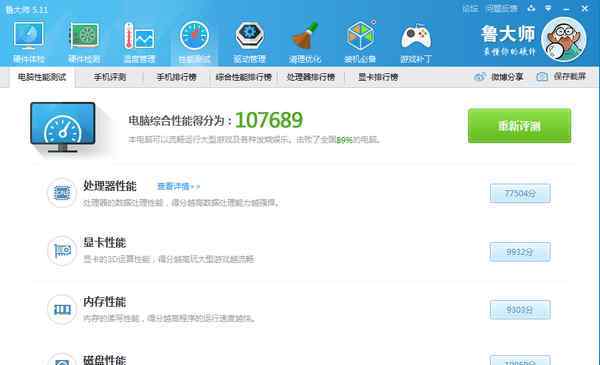
Task: Click the green 重新评测 button
Action: (519, 126)
